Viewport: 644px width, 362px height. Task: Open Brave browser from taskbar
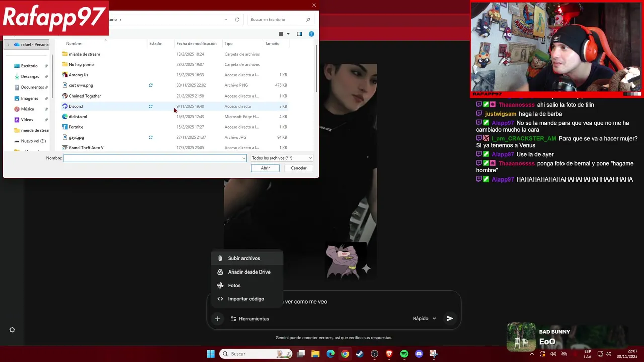pos(389,354)
